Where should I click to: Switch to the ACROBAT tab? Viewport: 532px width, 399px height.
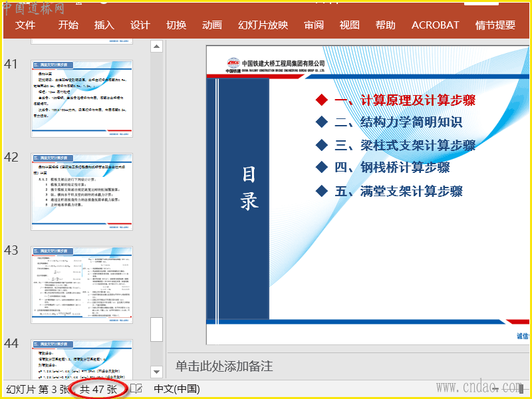pos(436,25)
